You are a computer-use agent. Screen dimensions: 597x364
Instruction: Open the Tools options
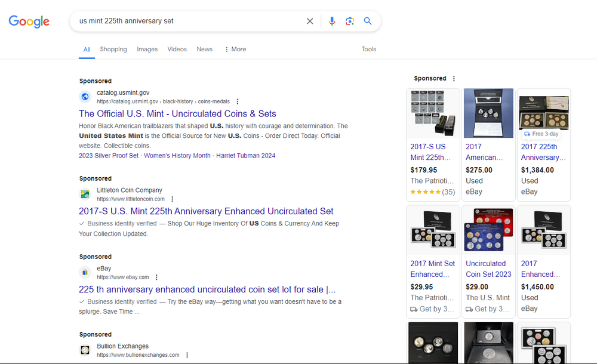pos(368,50)
